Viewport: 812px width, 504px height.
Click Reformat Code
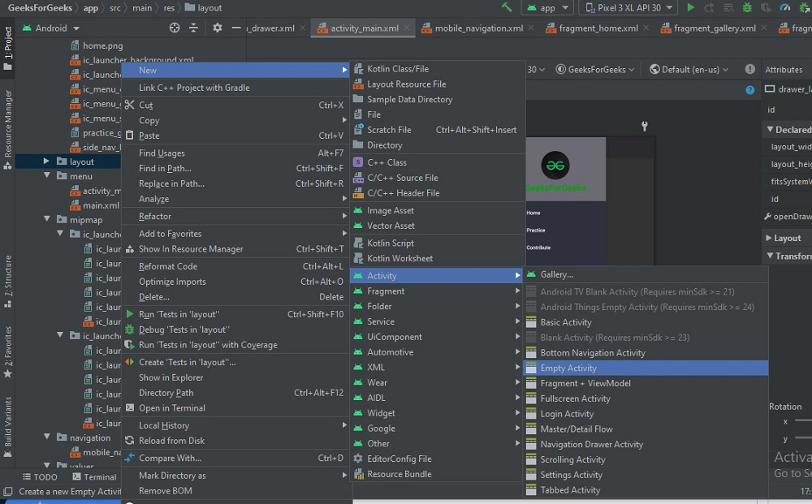tap(235, 266)
